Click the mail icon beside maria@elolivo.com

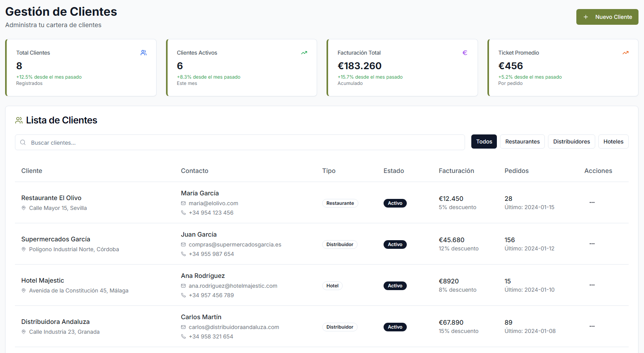[x=183, y=203]
